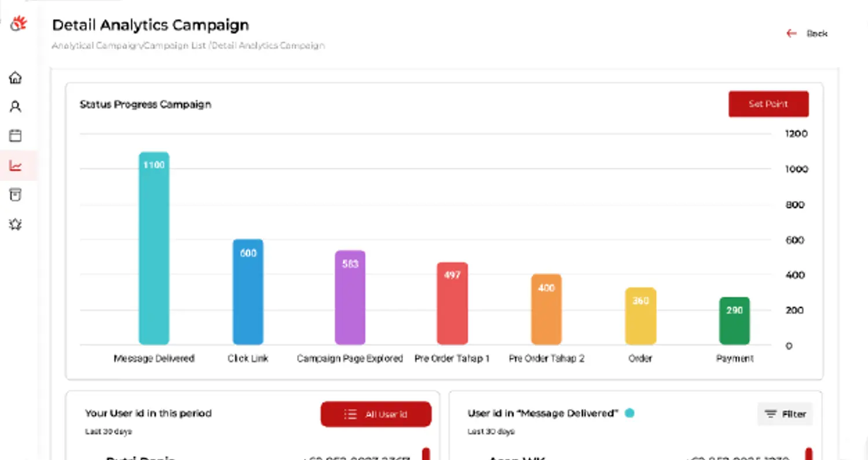The image size is (868, 460).
Task: Open the calendar sidebar icon
Action: click(x=16, y=136)
